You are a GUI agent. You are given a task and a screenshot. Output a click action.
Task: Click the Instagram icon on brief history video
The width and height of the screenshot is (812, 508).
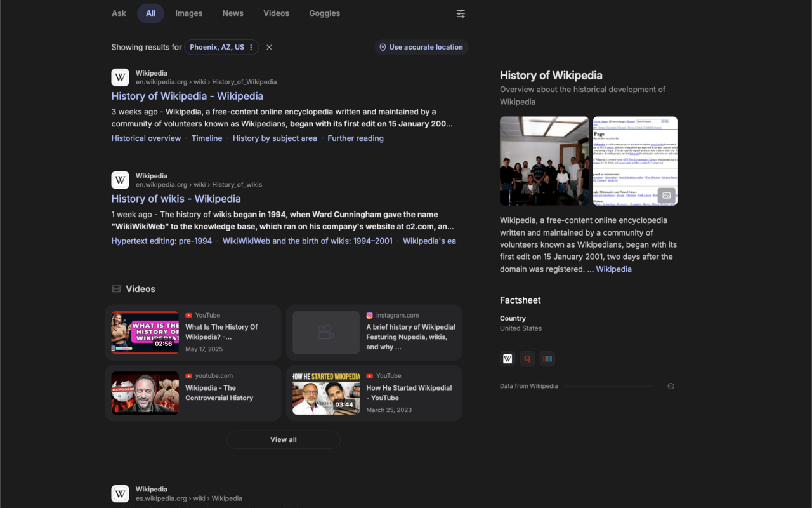tap(369, 316)
